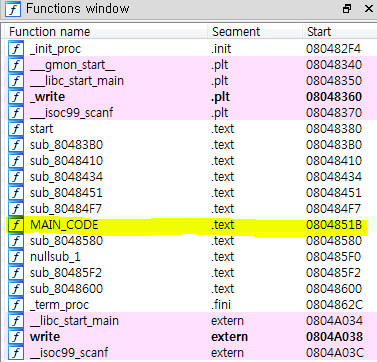Screen dimensions: 377x362
Task: Select the bold write extern function name
Action: coord(45,337)
